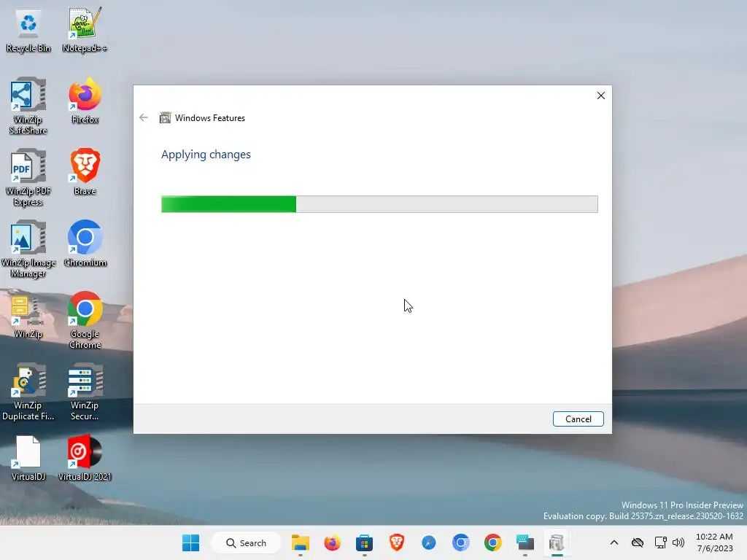Select the Brave desktop shortcut
747x560 pixels.
coord(85,172)
